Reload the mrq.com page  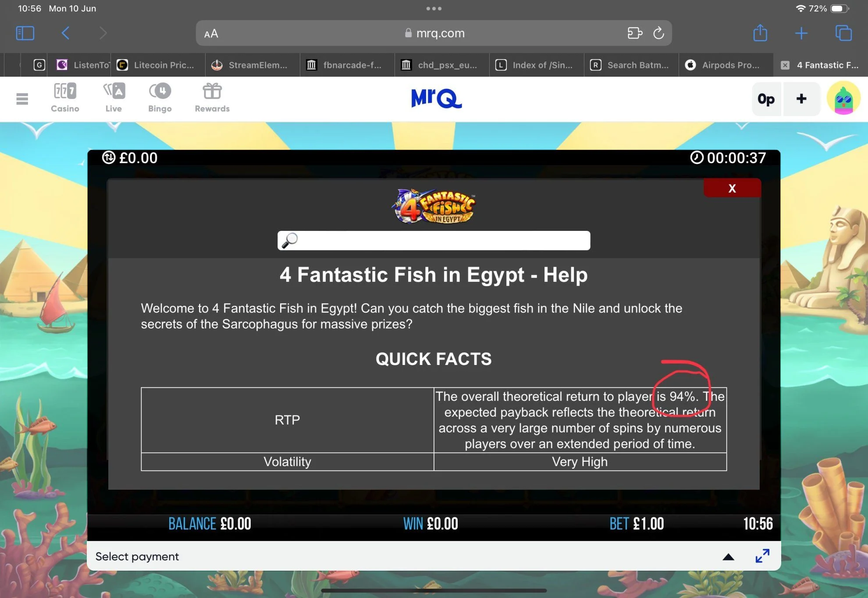point(658,33)
